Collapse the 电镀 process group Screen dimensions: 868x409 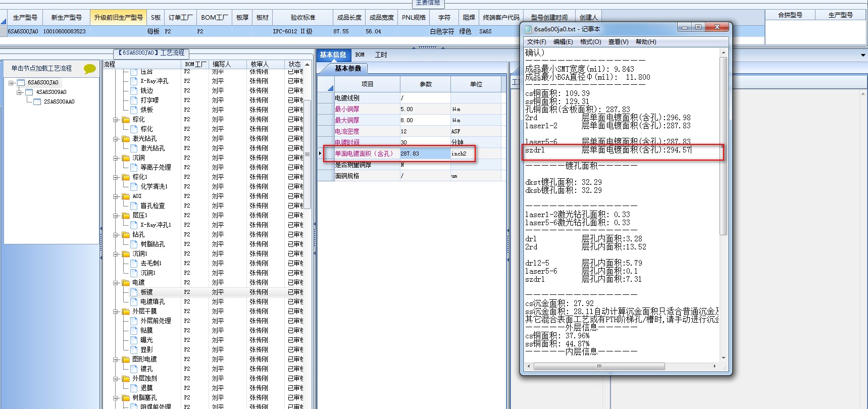point(116,283)
